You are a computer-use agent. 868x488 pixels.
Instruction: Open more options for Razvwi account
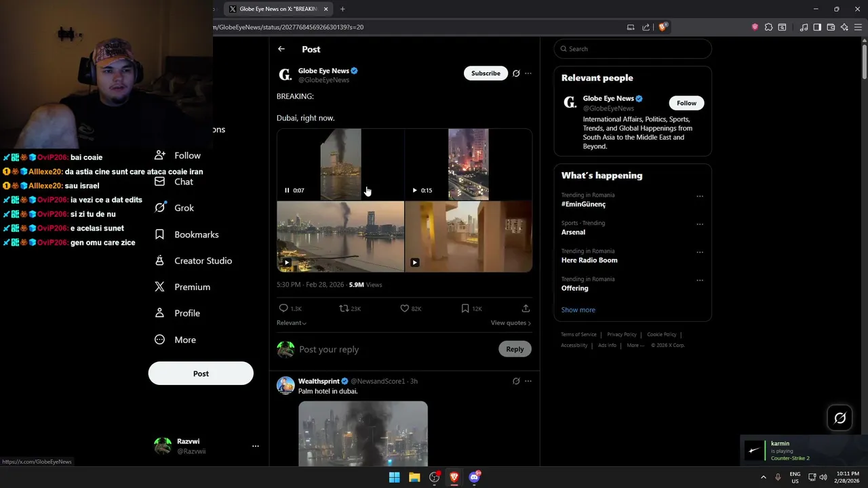(x=256, y=446)
